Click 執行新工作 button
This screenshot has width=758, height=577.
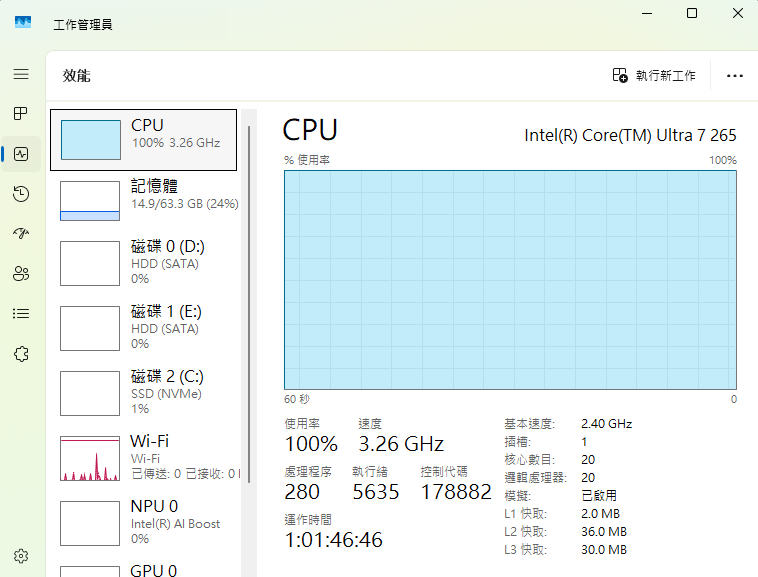pos(654,75)
